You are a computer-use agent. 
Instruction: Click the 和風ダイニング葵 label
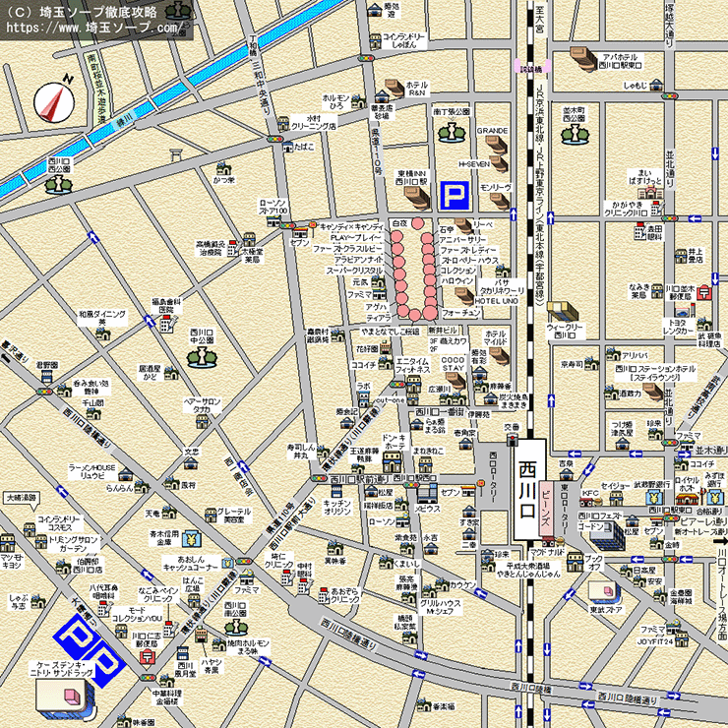pyautogui.click(x=102, y=318)
